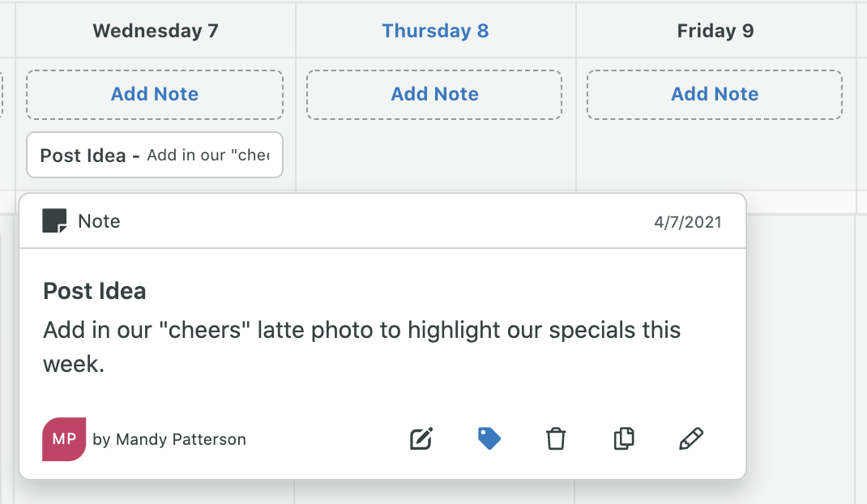Click the MP user avatar

[x=64, y=438]
